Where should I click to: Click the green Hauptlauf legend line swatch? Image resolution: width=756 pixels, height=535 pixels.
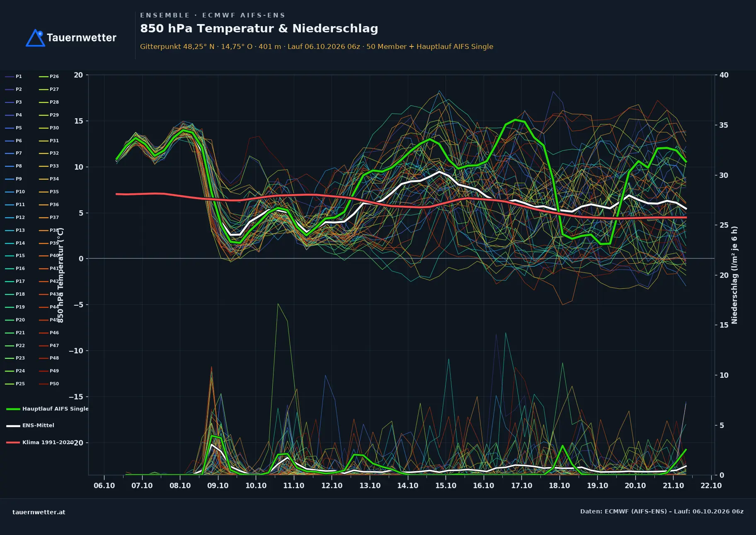pos(13,409)
